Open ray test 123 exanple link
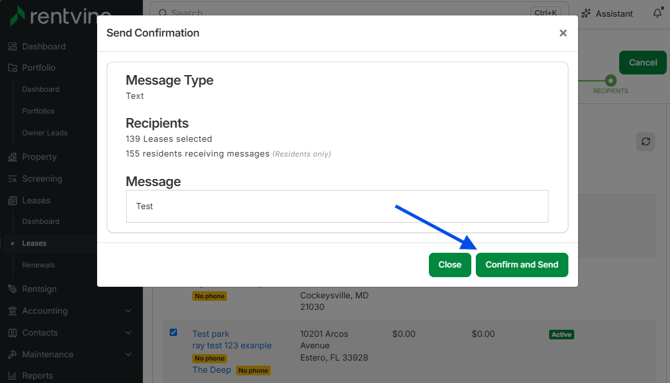Image resolution: width=670 pixels, height=383 pixels. (x=232, y=345)
